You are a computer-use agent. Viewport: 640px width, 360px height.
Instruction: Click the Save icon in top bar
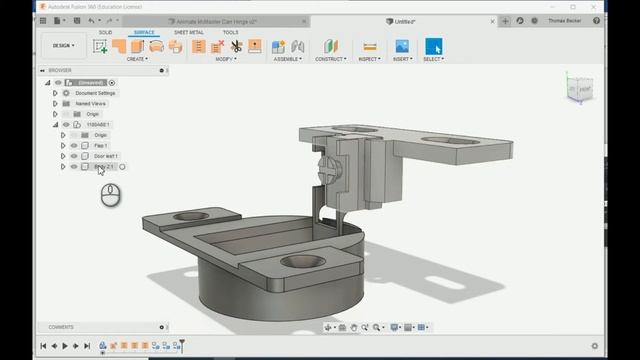[77, 21]
